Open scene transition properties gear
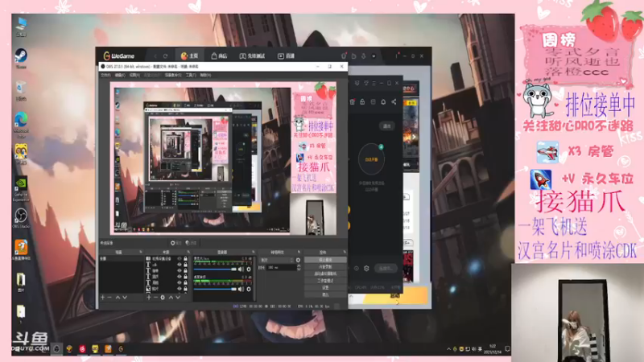Screen dimensions: 644x362 pos(298,260)
